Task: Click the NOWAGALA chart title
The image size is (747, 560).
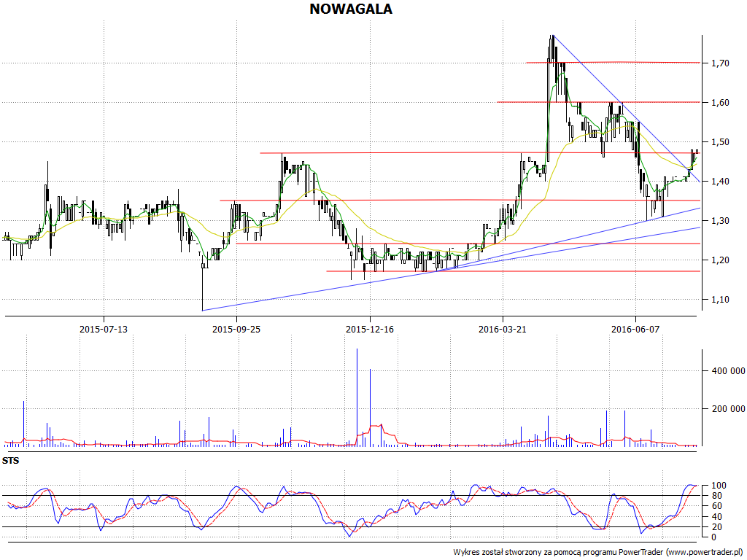Action: coord(351,9)
